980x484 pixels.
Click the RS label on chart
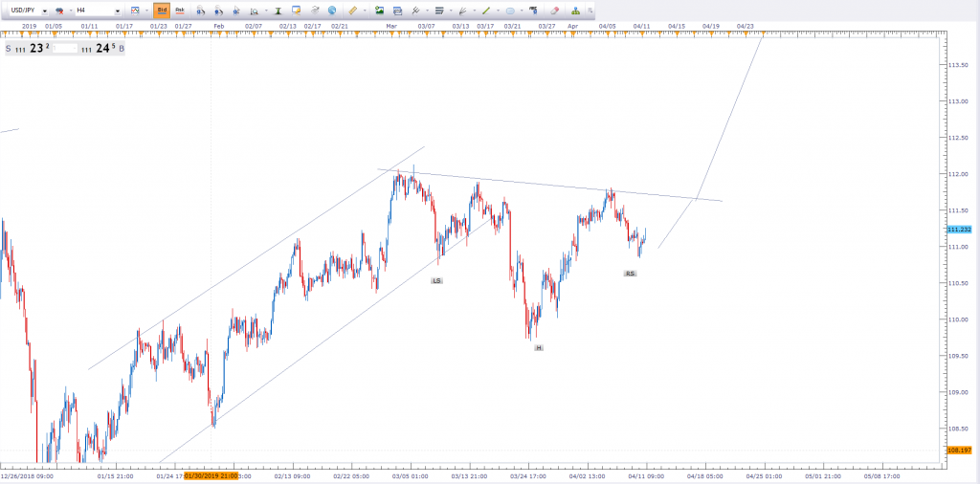coord(630,274)
